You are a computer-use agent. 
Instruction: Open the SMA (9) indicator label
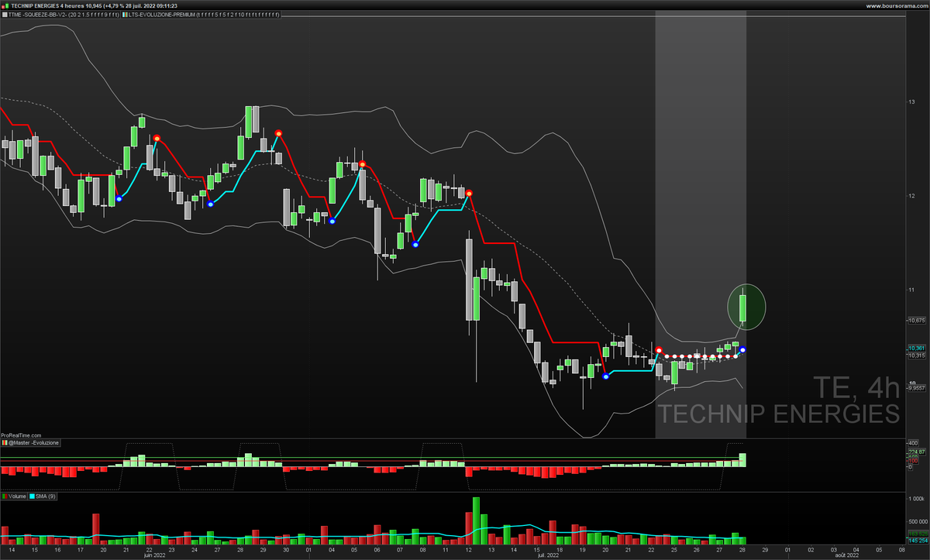tap(46, 496)
